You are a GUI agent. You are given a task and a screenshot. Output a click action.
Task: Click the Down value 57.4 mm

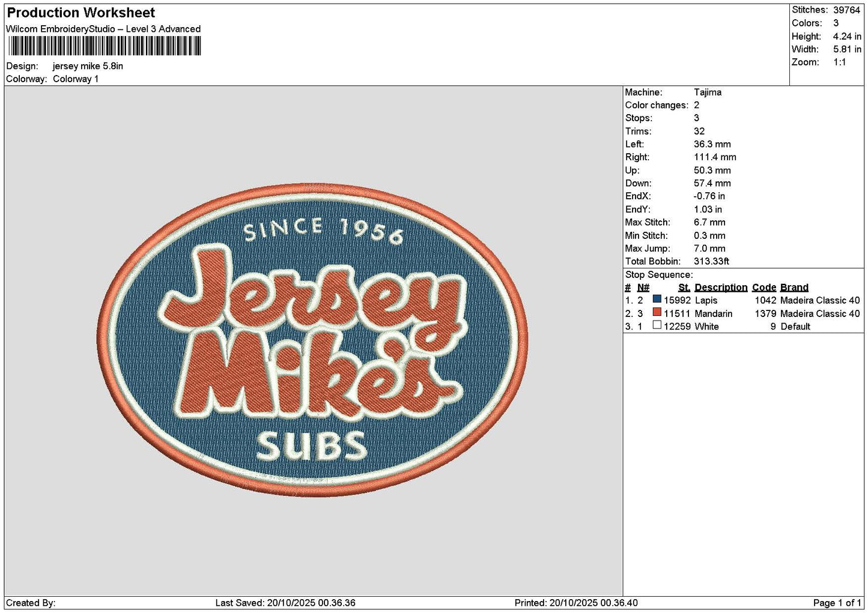point(712,183)
